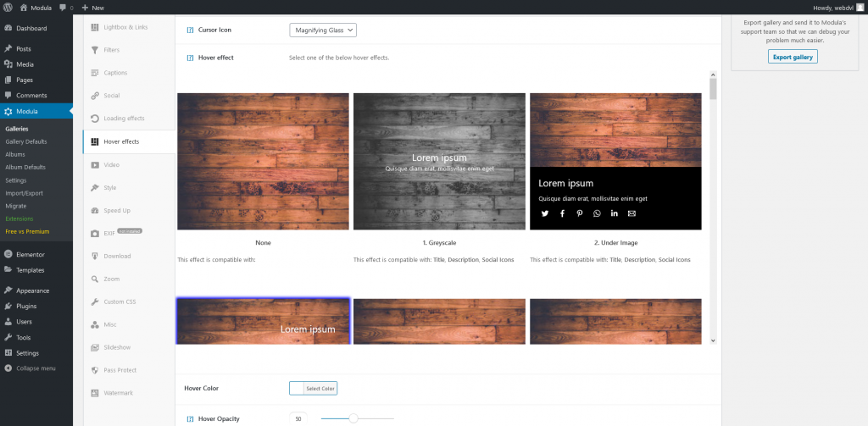Choose the Under Image hover effect
This screenshot has width=868, height=426.
point(615,161)
